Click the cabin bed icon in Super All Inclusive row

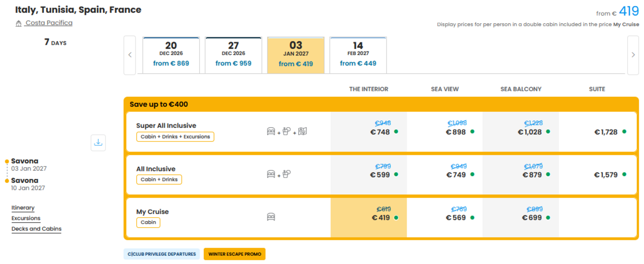pos(271,131)
